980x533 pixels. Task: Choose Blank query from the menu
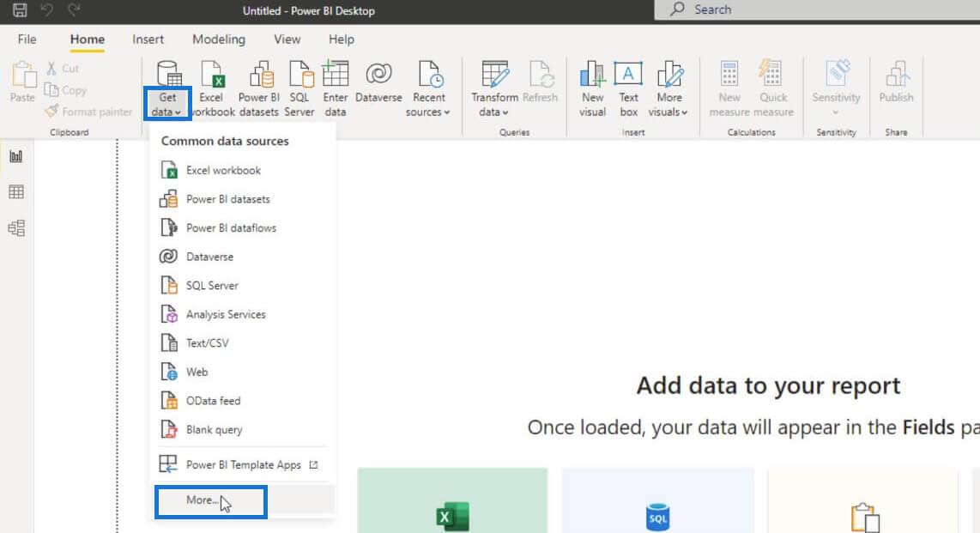point(243,429)
